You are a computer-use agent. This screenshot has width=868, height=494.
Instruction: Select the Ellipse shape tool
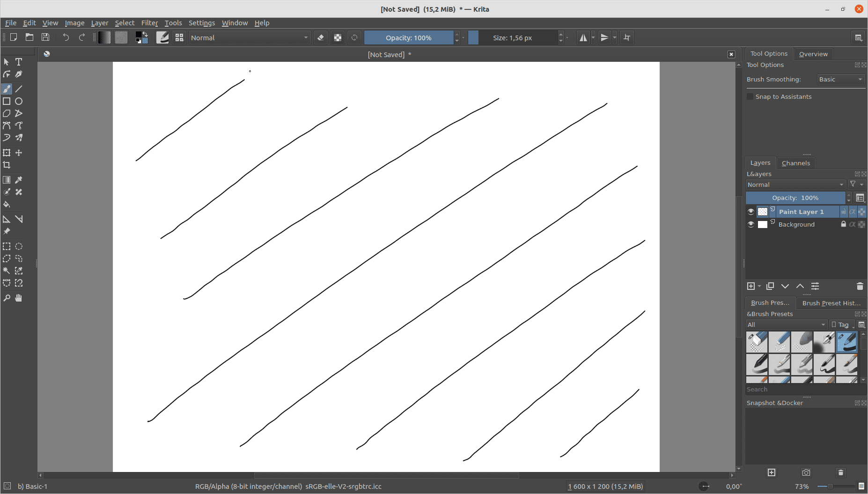tap(19, 101)
